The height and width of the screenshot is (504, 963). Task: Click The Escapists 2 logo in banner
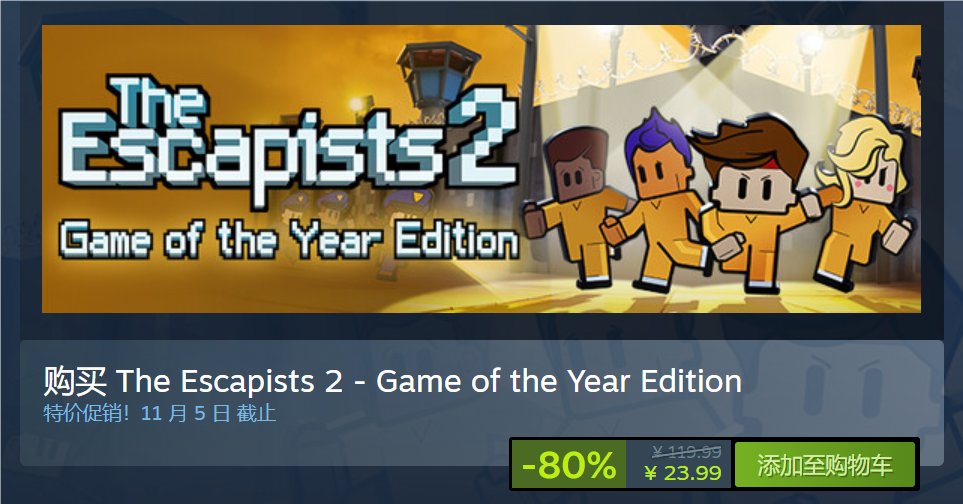click(x=289, y=140)
